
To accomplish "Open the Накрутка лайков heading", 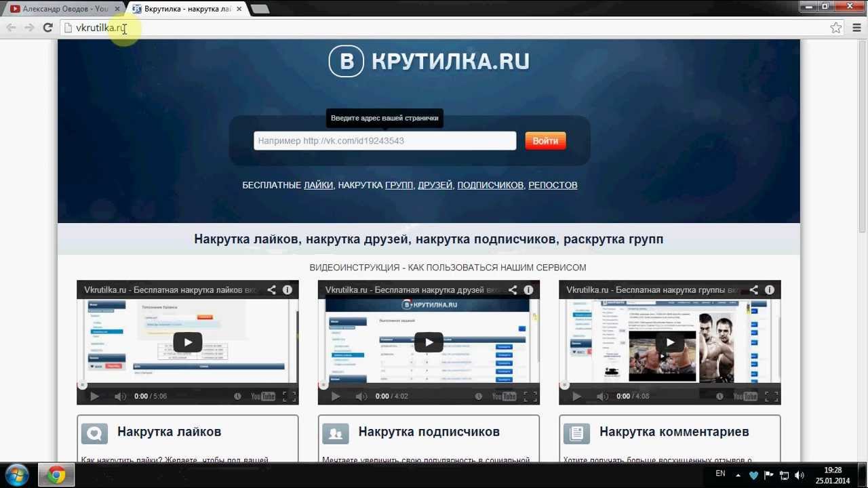I will (x=169, y=432).
